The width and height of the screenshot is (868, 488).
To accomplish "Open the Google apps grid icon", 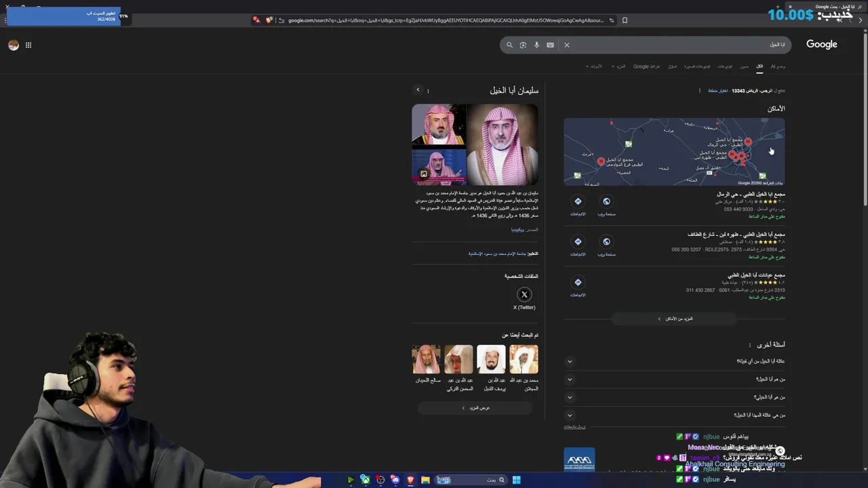I will pyautogui.click(x=28, y=45).
